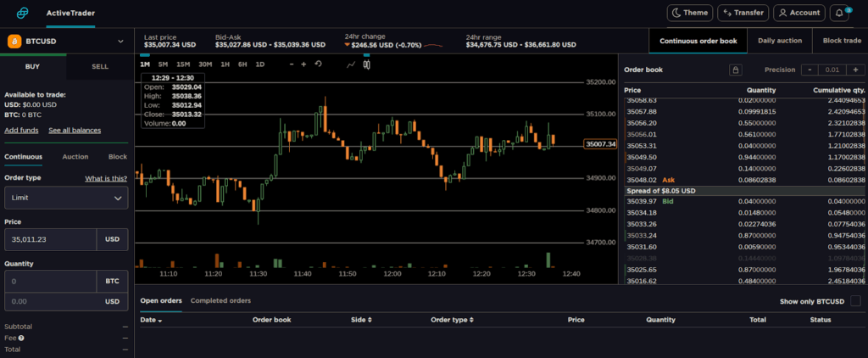The image size is (868, 358).
Task: Set chart interval to 15M
Action: 183,64
